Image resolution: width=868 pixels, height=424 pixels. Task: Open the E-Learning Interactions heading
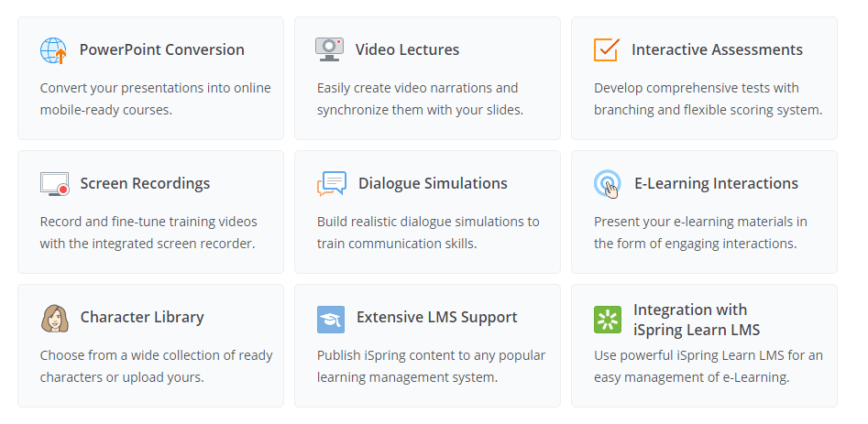(x=716, y=183)
